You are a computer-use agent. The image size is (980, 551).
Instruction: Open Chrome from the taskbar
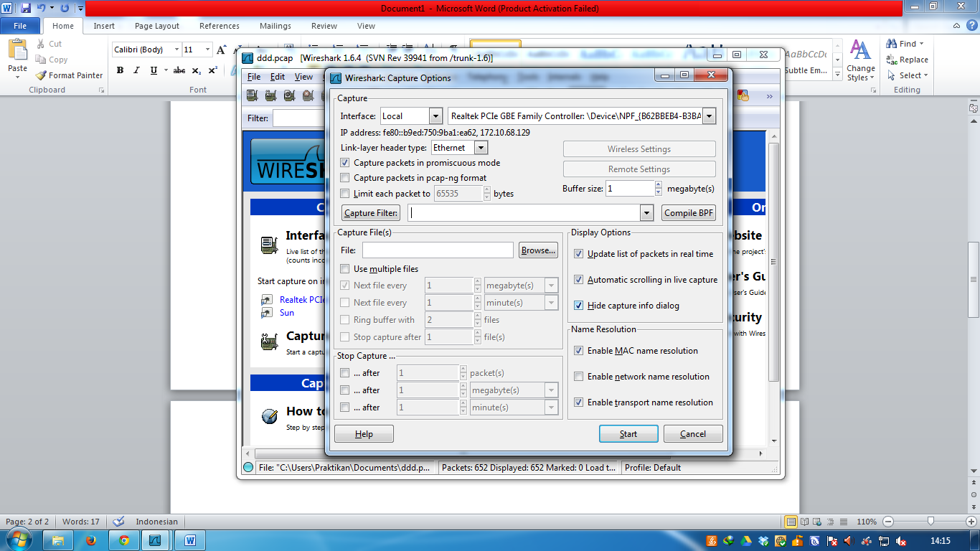(124, 540)
